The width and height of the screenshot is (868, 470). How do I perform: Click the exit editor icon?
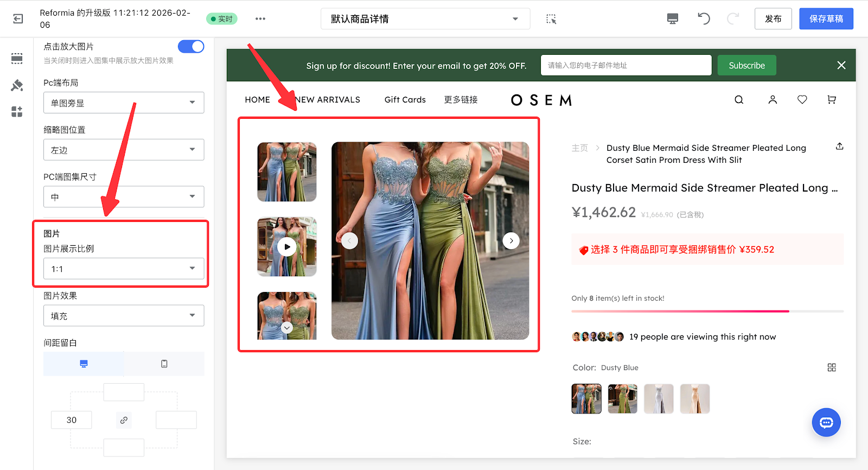[18, 19]
